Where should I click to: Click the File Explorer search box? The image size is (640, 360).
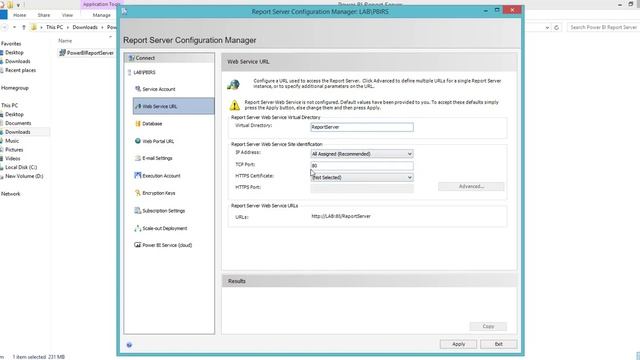(x=603, y=27)
